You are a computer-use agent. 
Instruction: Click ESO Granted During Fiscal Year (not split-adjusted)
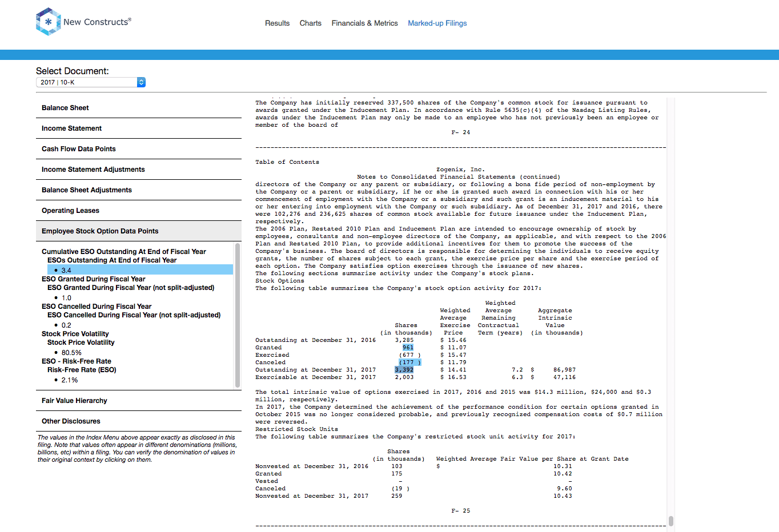pos(131,288)
